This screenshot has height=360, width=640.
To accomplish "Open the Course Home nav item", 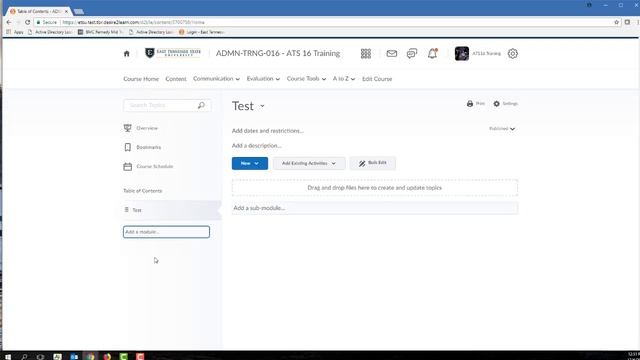I will click(x=141, y=79).
